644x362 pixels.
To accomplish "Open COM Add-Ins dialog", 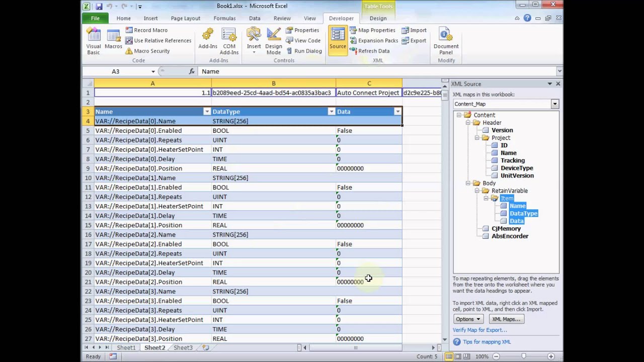I will tap(229, 41).
